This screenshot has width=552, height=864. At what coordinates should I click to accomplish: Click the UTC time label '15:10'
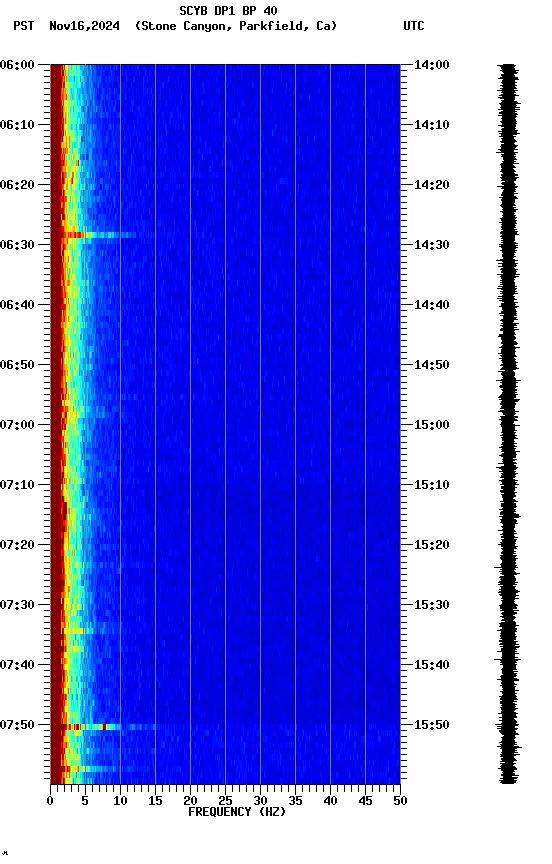pos(432,485)
